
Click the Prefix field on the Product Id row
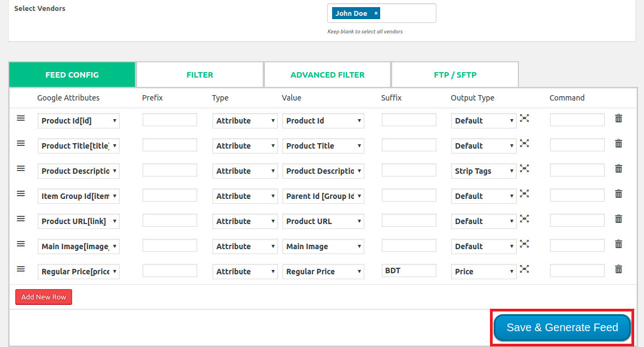point(169,119)
